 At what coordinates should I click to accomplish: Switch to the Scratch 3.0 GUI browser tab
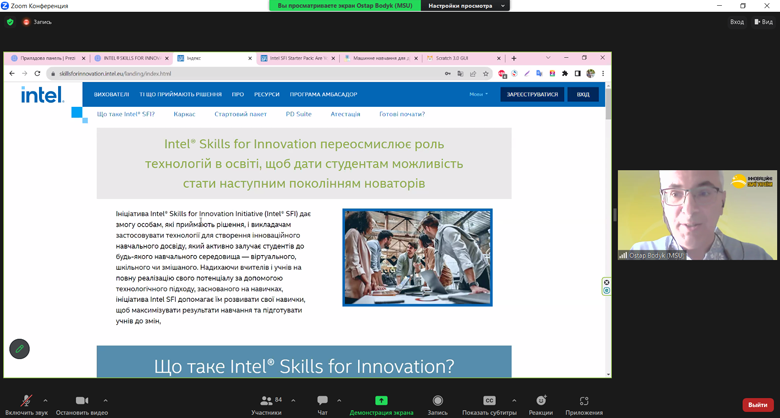tap(450, 58)
